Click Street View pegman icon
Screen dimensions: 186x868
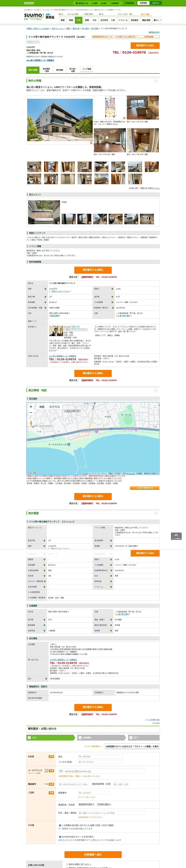[31, 423]
